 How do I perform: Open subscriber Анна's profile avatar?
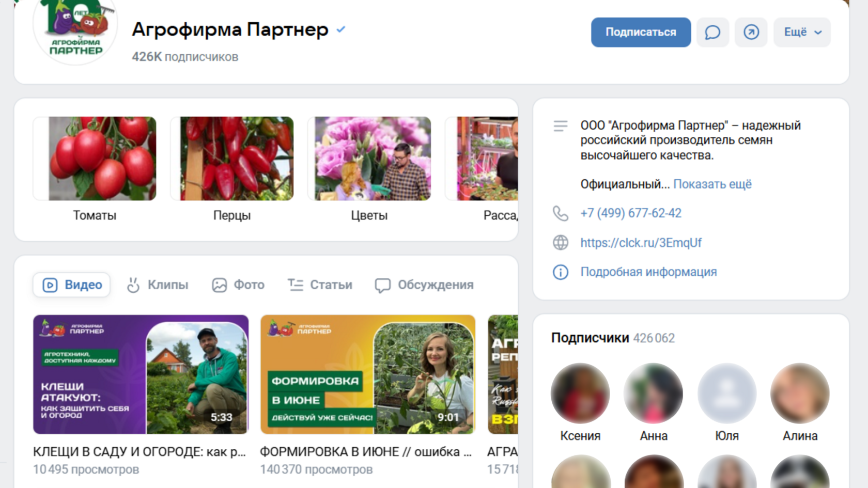coord(654,393)
